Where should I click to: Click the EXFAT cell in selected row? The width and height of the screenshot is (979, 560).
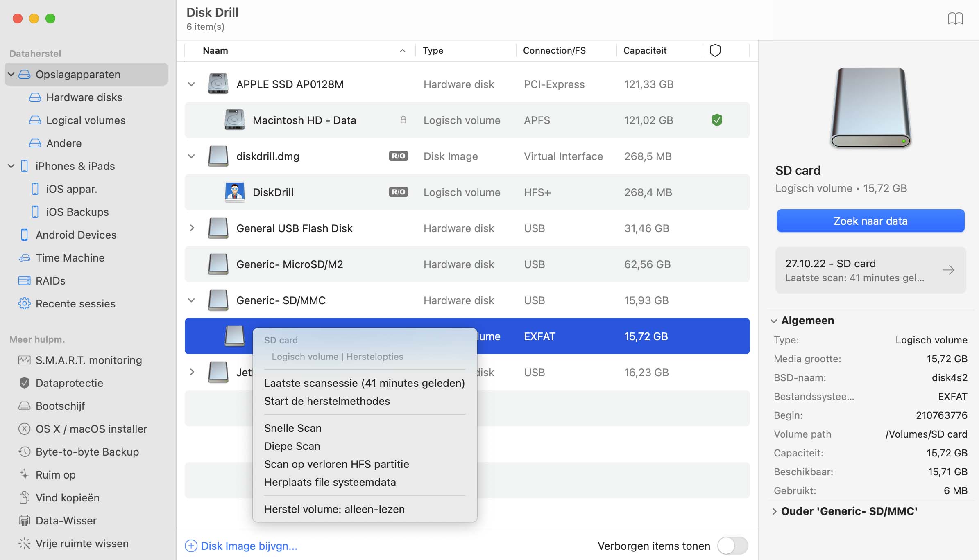(x=539, y=336)
